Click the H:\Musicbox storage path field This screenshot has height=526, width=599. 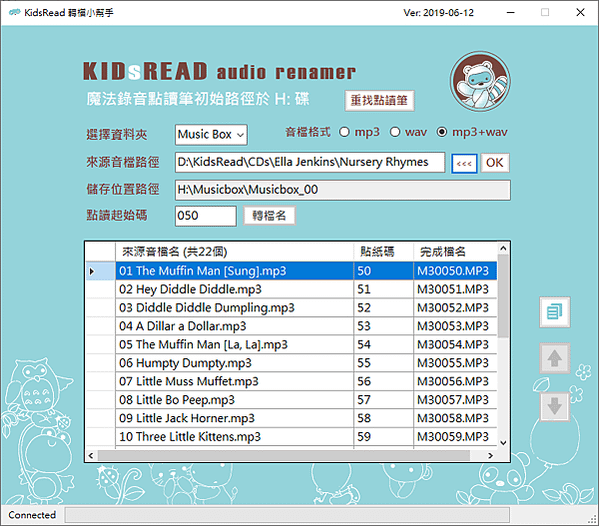[343, 190]
